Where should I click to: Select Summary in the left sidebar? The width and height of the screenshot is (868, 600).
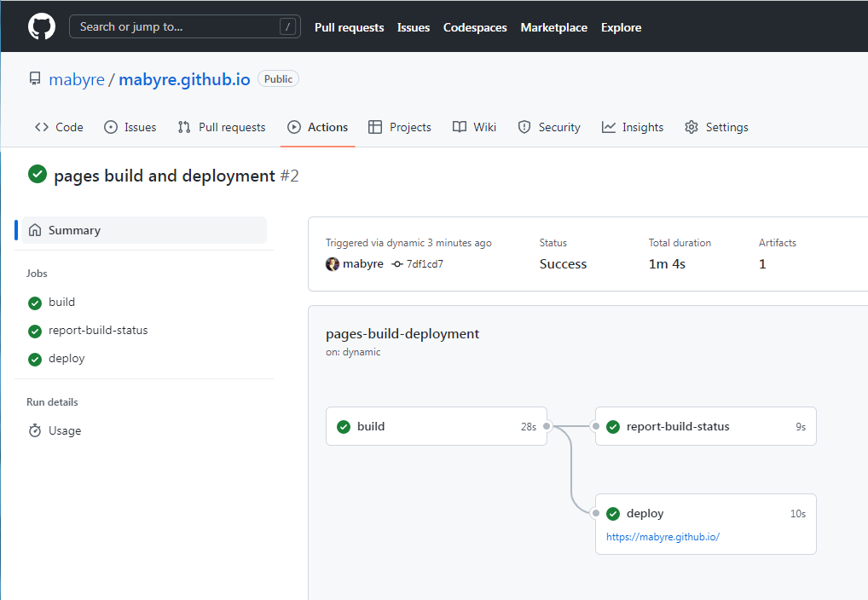[x=144, y=230]
